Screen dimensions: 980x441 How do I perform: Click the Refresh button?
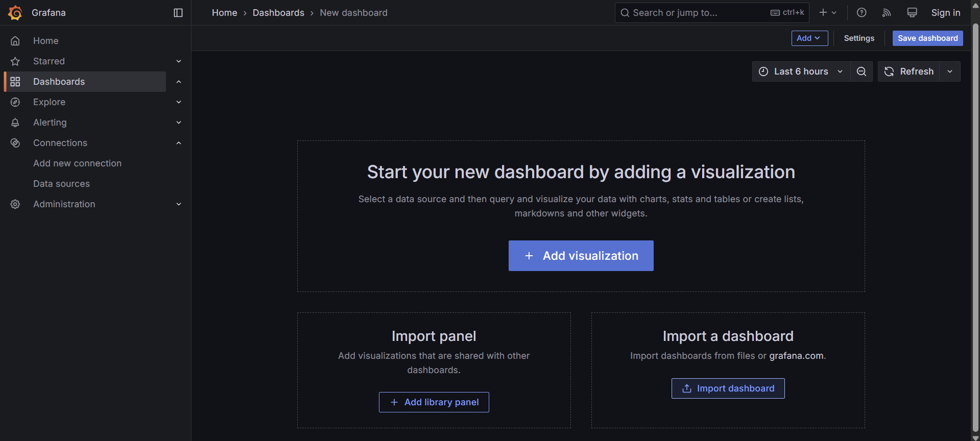(x=909, y=71)
